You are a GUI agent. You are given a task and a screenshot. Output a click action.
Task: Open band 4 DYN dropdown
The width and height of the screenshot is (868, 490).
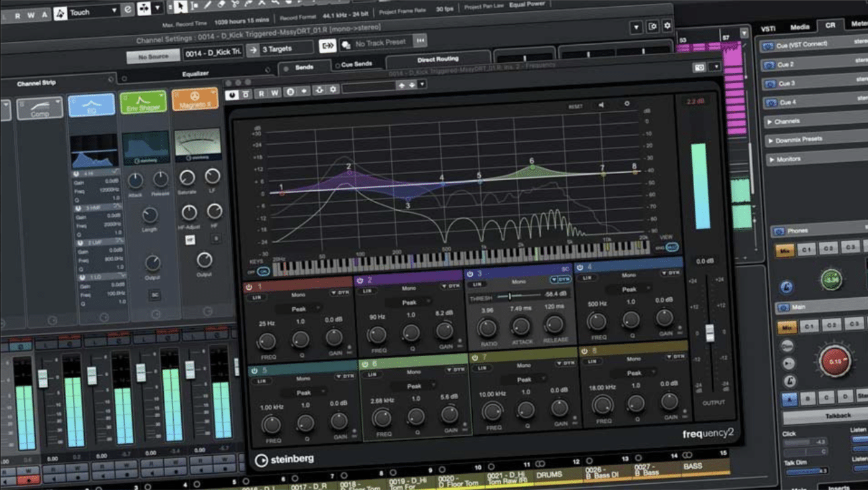(x=670, y=273)
